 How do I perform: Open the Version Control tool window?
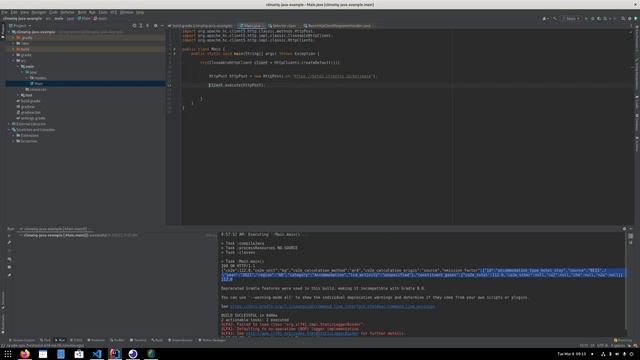(22, 340)
